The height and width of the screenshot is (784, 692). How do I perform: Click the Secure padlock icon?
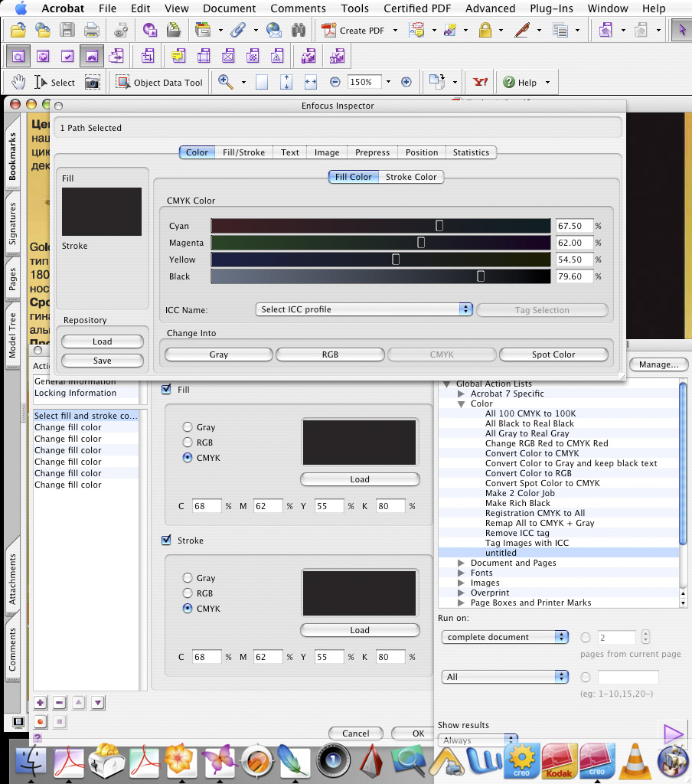coord(485,31)
